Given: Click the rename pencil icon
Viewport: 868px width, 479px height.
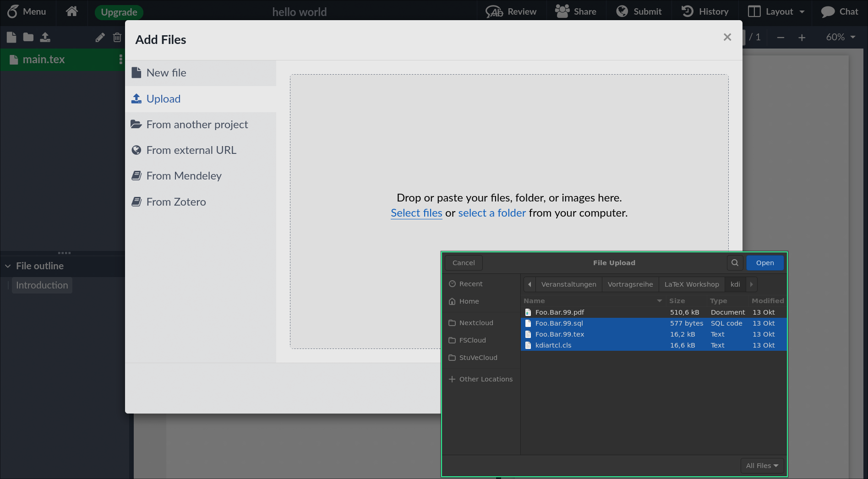Looking at the screenshot, I should 100,38.
